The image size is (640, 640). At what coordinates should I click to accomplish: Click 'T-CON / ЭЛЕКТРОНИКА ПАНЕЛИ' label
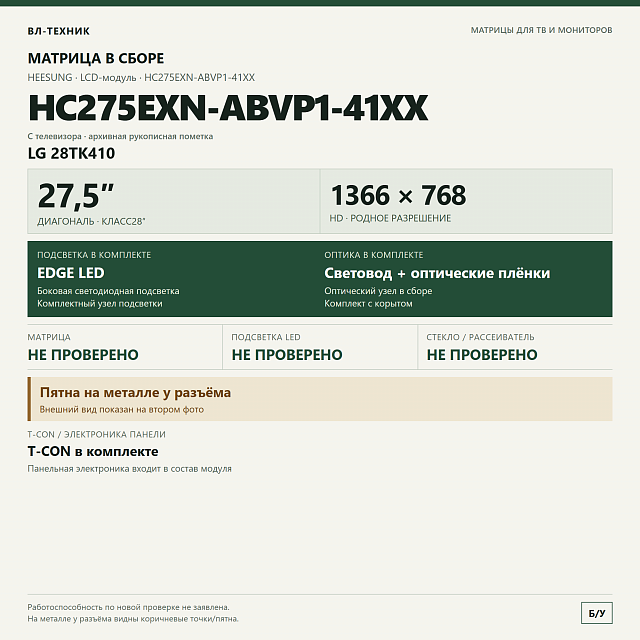[x=97, y=434]
